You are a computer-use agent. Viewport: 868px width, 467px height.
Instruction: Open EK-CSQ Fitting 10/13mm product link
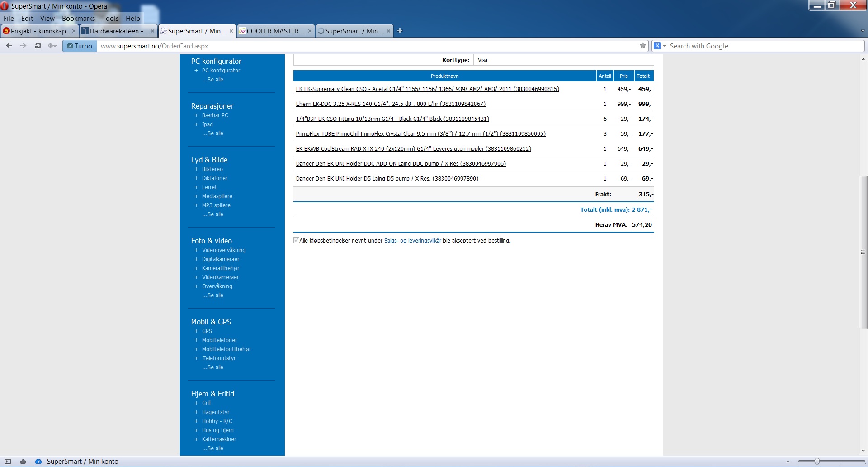click(392, 119)
